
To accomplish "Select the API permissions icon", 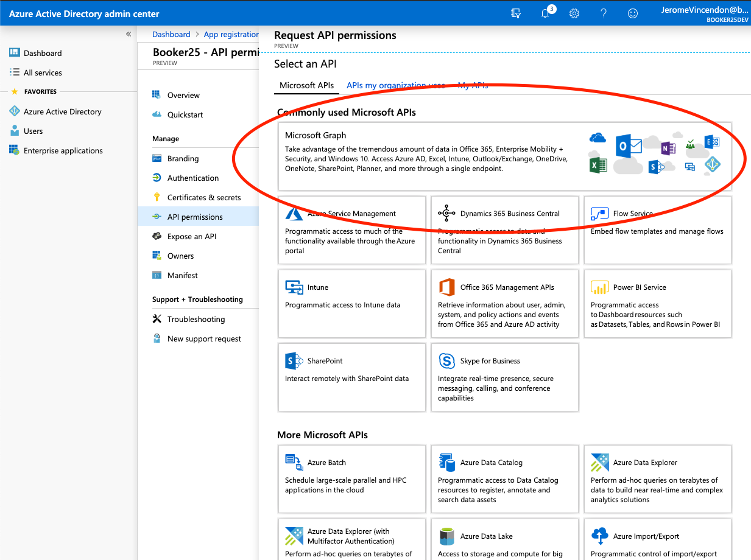I will [x=157, y=217].
